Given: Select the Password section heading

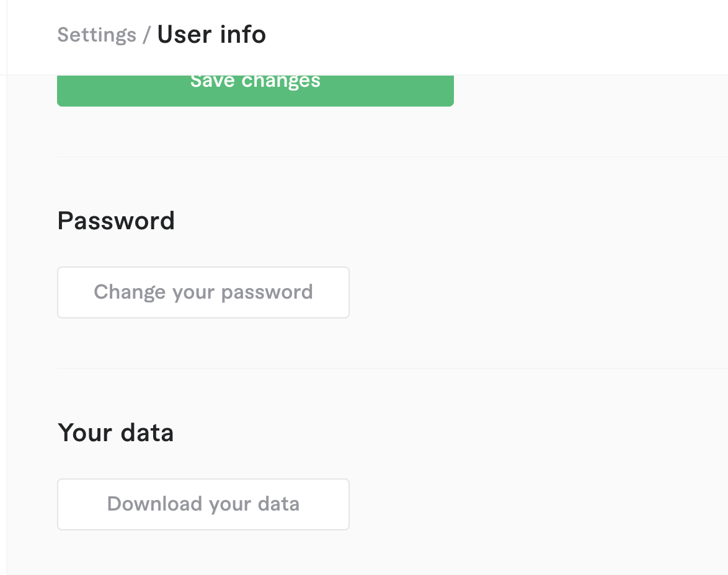Looking at the screenshot, I should coord(116,221).
